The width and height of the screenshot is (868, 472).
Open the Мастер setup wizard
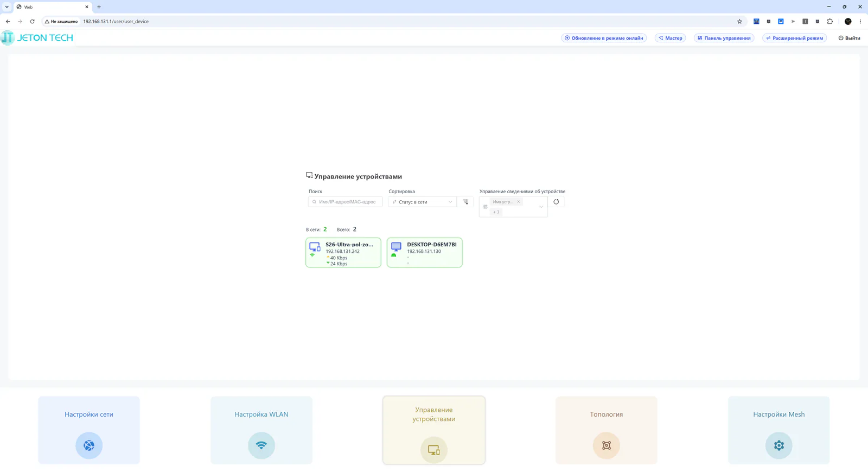click(671, 38)
